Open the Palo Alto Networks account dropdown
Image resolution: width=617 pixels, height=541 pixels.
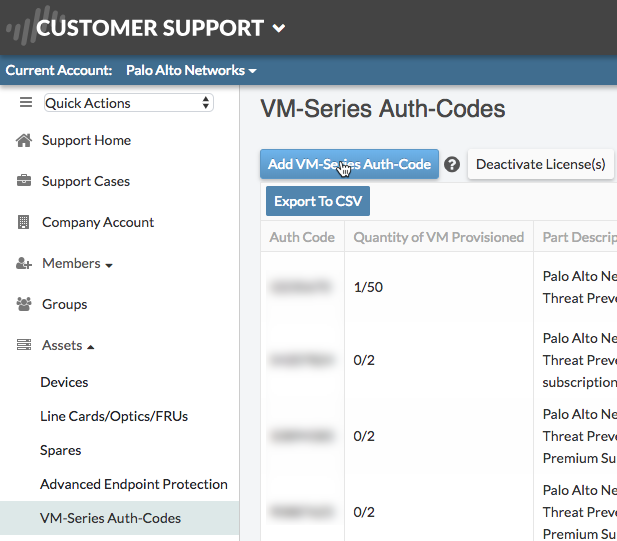point(191,71)
